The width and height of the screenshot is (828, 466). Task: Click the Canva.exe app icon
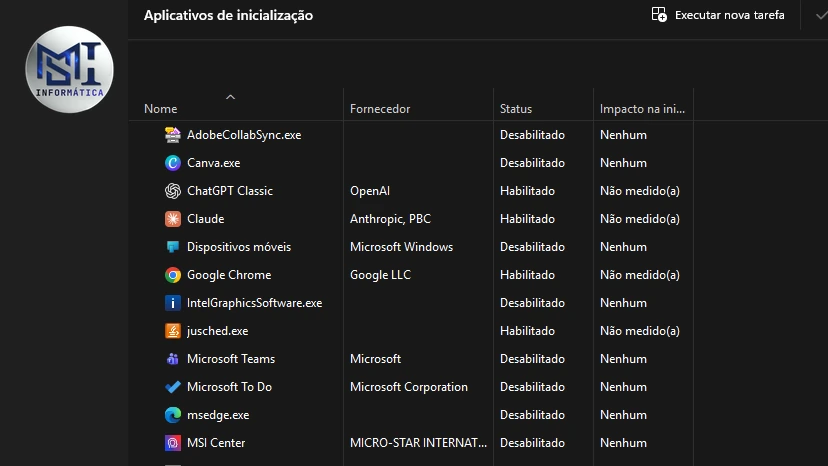tap(173, 163)
